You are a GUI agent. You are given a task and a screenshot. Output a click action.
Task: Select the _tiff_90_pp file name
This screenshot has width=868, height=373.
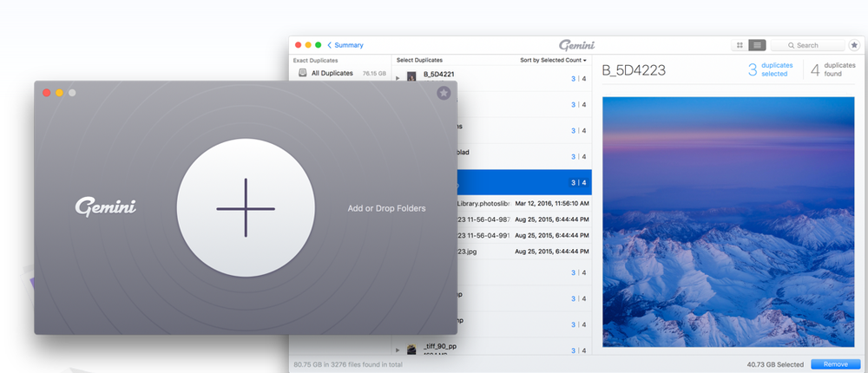pos(440,346)
